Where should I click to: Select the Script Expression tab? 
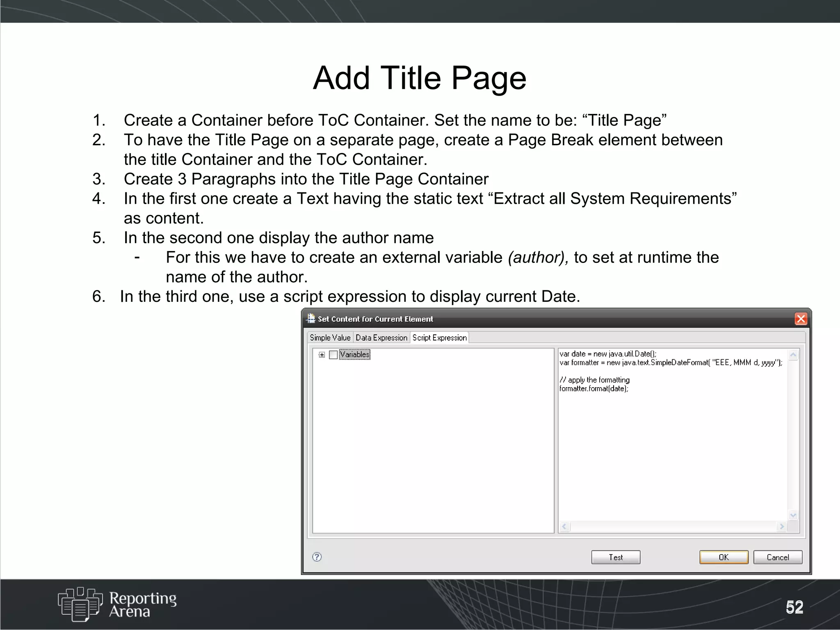click(x=439, y=338)
